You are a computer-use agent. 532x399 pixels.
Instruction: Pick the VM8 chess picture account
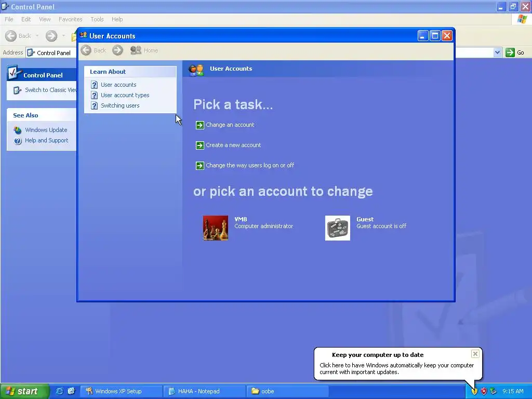(216, 228)
